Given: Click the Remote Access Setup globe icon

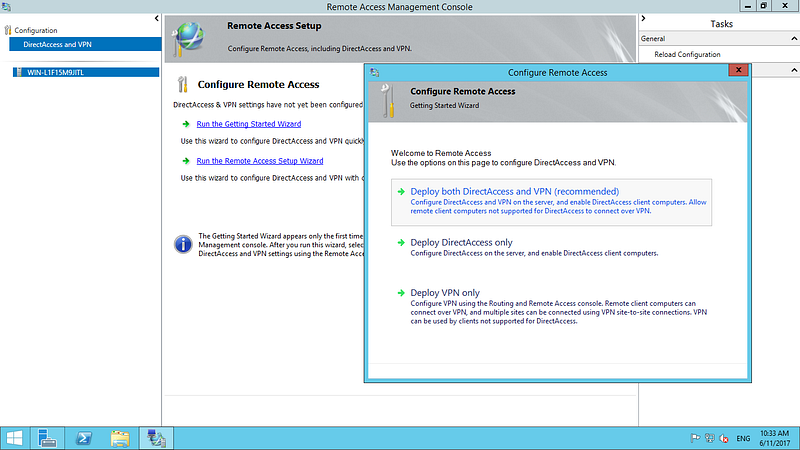Looking at the screenshot, I should click(188, 39).
